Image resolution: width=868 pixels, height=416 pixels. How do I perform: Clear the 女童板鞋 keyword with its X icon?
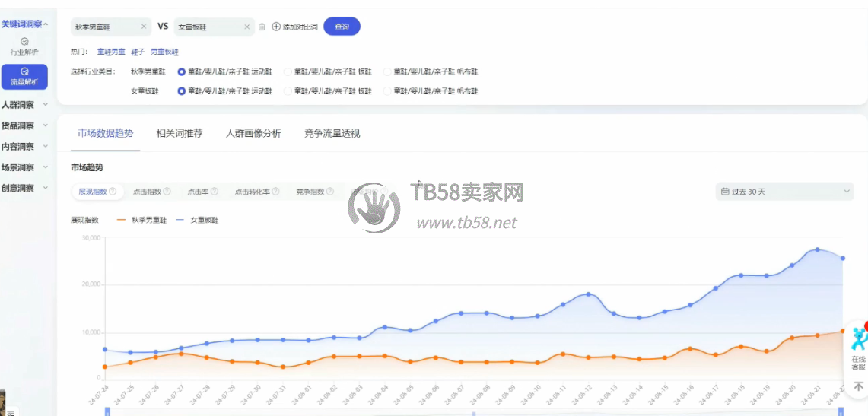coord(246,27)
